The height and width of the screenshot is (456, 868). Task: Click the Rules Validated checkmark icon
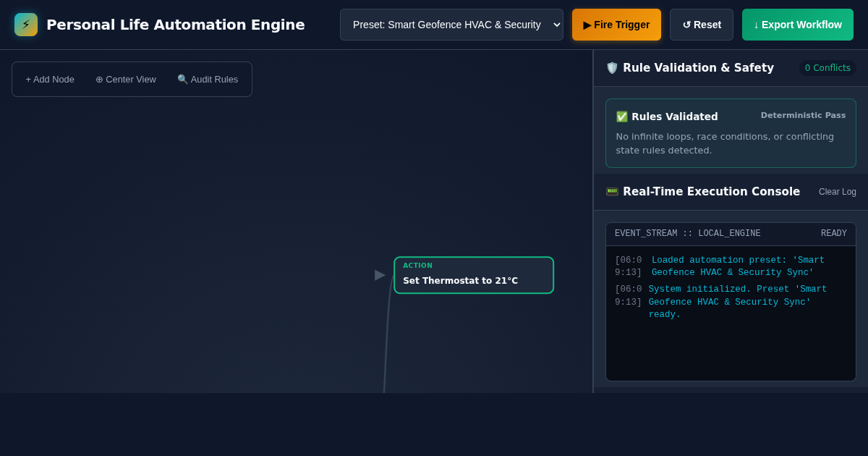click(x=622, y=117)
